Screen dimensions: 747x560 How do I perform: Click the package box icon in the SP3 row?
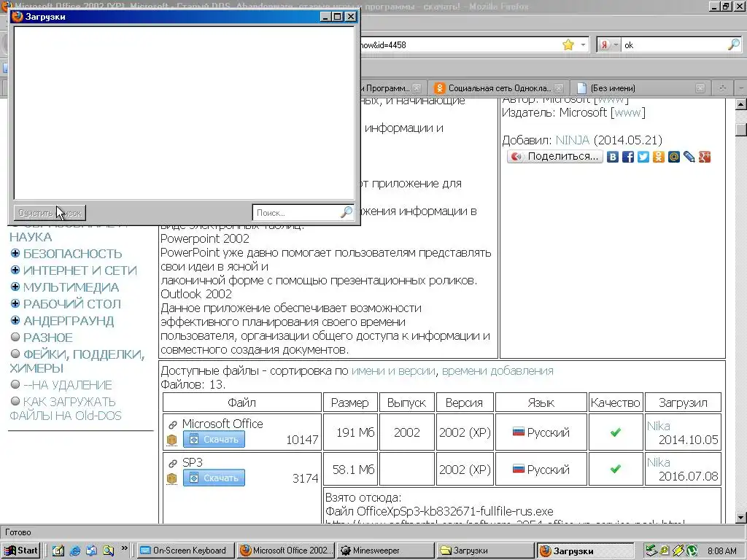pyautogui.click(x=172, y=478)
